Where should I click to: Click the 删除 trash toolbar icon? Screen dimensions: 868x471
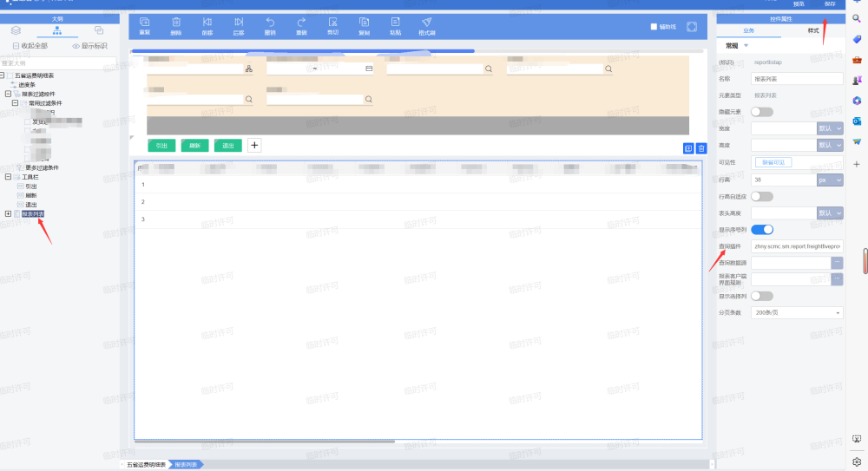coord(176,23)
